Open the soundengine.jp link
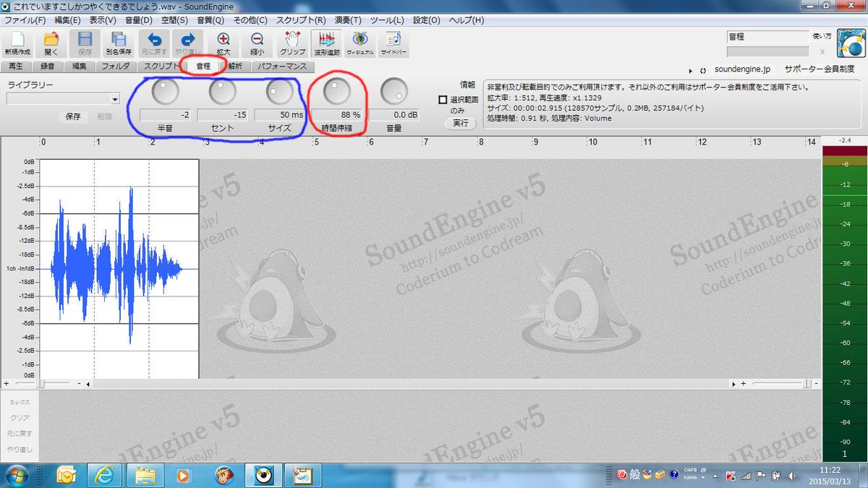The height and width of the screenshot is (488, 868). click(x=741, y=69)
